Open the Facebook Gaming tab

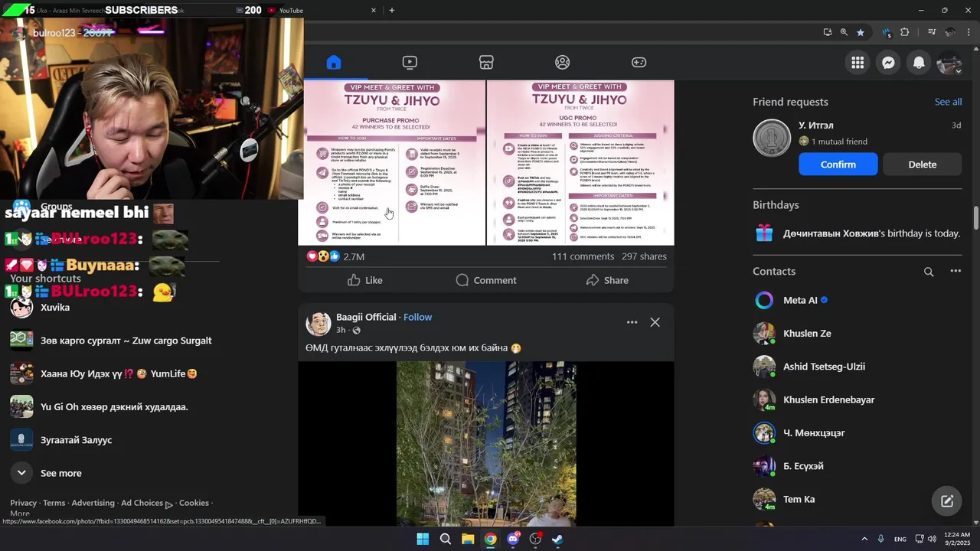pyautogui.click(x=639, y=63)
